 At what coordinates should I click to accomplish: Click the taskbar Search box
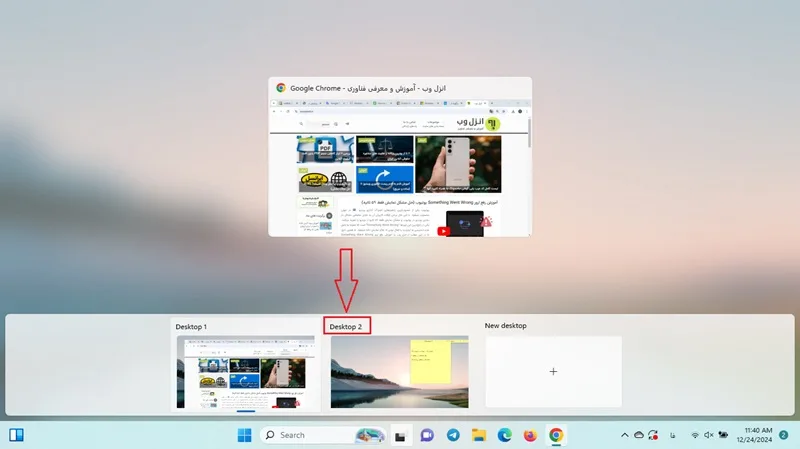pos(323,435)
